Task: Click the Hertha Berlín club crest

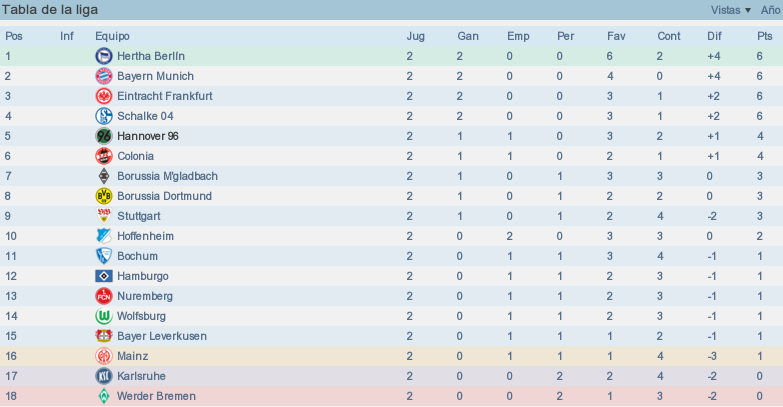Action: (x=104, y=56)
